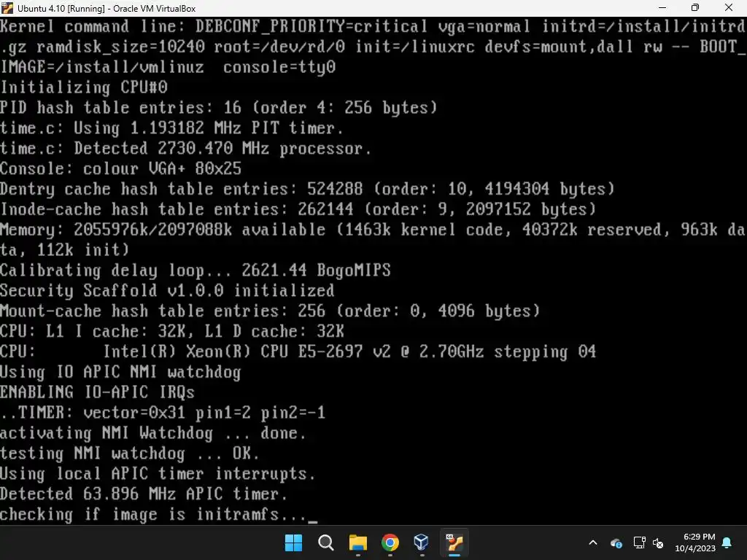Open notifications bell icon

pyautogui.click(x=727, y=542)
